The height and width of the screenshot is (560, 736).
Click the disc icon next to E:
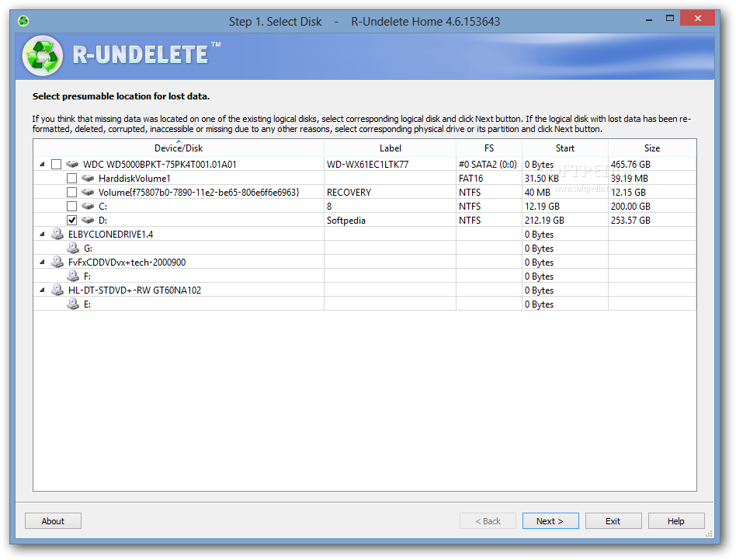coord(73,304)
